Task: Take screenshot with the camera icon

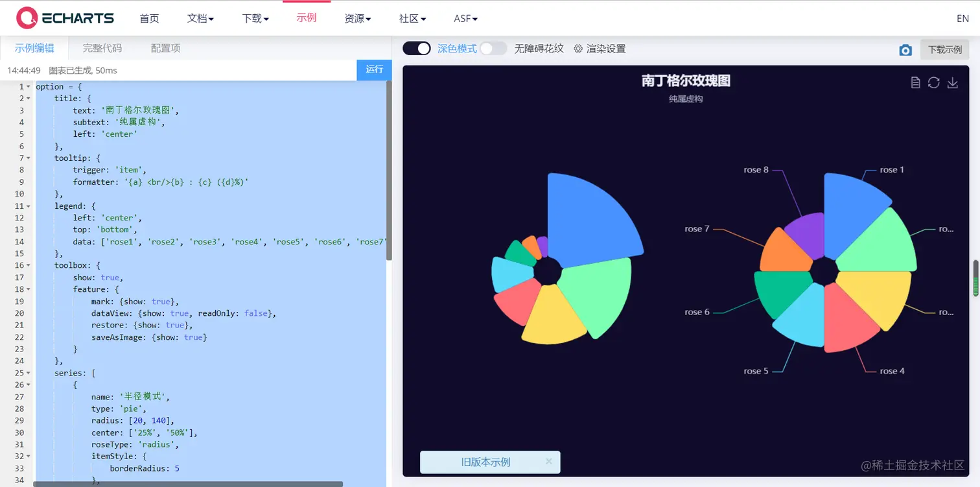Action: click(x=905, y=50)
